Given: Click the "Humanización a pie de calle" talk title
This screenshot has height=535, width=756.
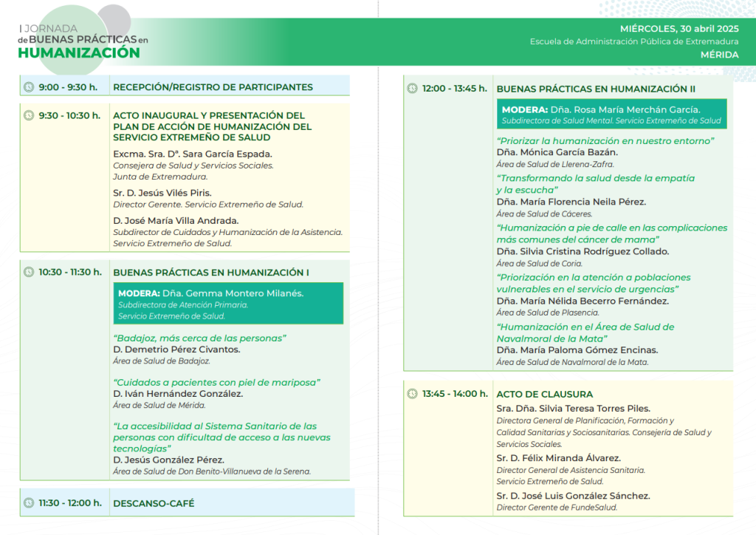Looking at the screenshot, I should click(x=611, y=228).
